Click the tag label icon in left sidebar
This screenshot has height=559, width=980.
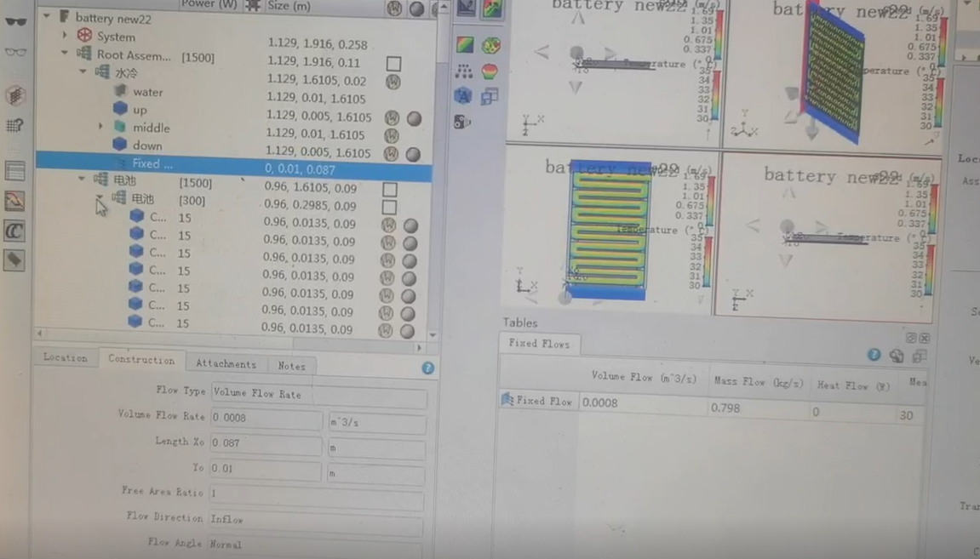pyautogui.click(x=14, y=260)
